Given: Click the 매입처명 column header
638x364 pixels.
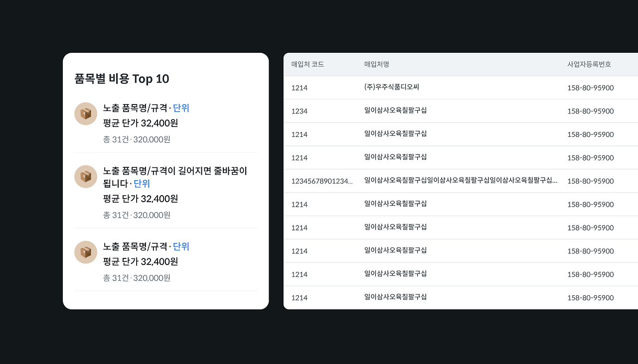Looking at the screenshot, I should [x=377, y=64].
